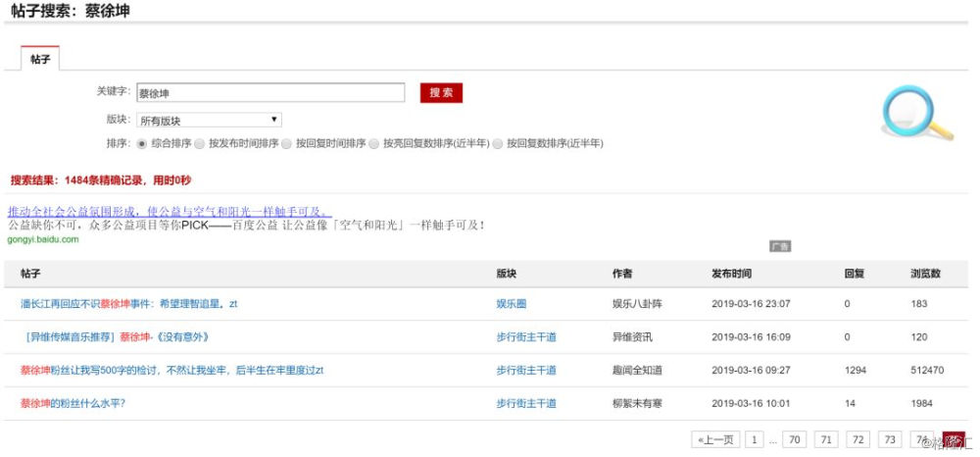Pick 按回复数排序(近半年) radio option
980x457 pixels.
pyautogui.click(x=498, y=143)
